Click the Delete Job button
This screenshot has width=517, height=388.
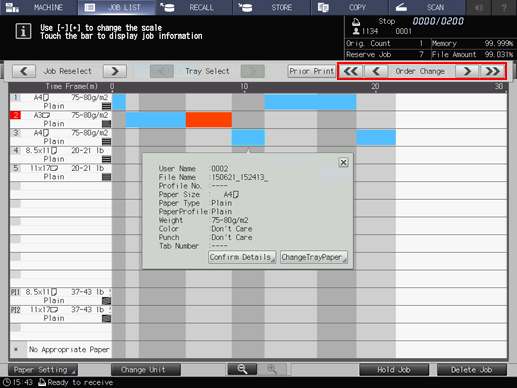pos(471,370)
